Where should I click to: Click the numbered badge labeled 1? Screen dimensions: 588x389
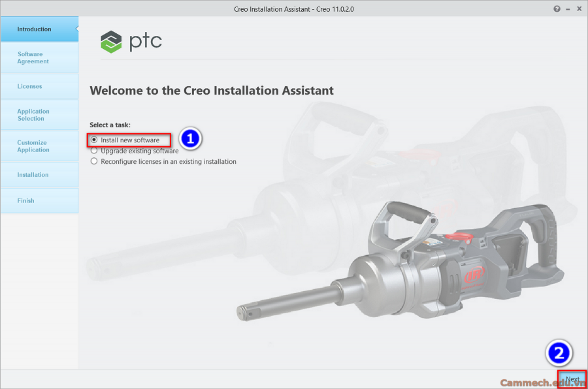pos(189,139)
